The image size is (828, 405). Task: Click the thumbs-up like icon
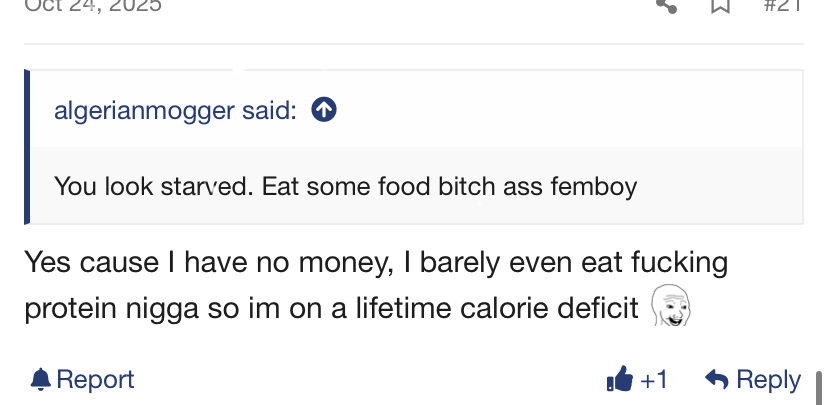[620, 379]
